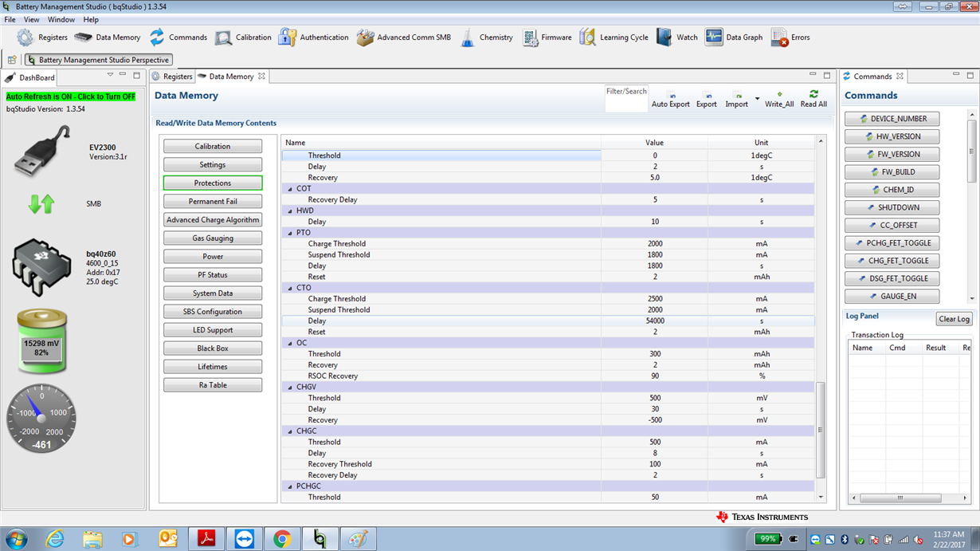Open the Help menu
Image resolution: width=980 pixels, height=551 pixels.
tap(91, 19)
